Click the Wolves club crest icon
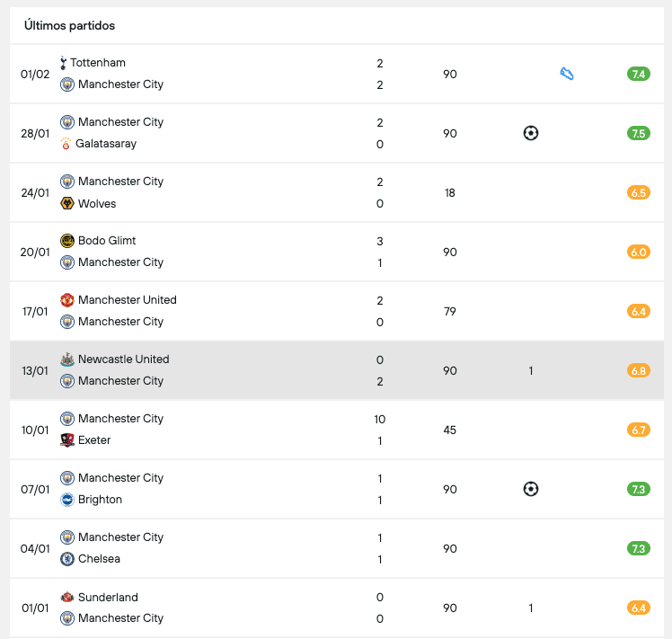Screen dimensions: 672x639 click(x=67, y=203)
